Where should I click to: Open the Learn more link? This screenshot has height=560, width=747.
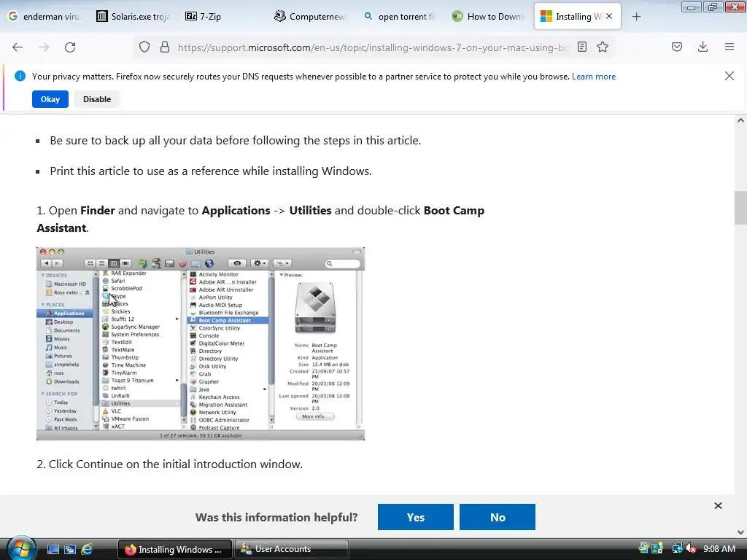coord(594,76)
